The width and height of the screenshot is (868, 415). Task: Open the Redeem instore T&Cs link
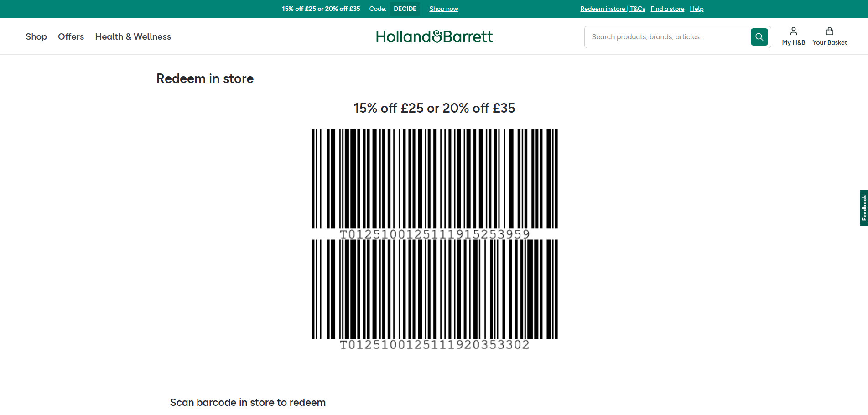pos(612,9)
